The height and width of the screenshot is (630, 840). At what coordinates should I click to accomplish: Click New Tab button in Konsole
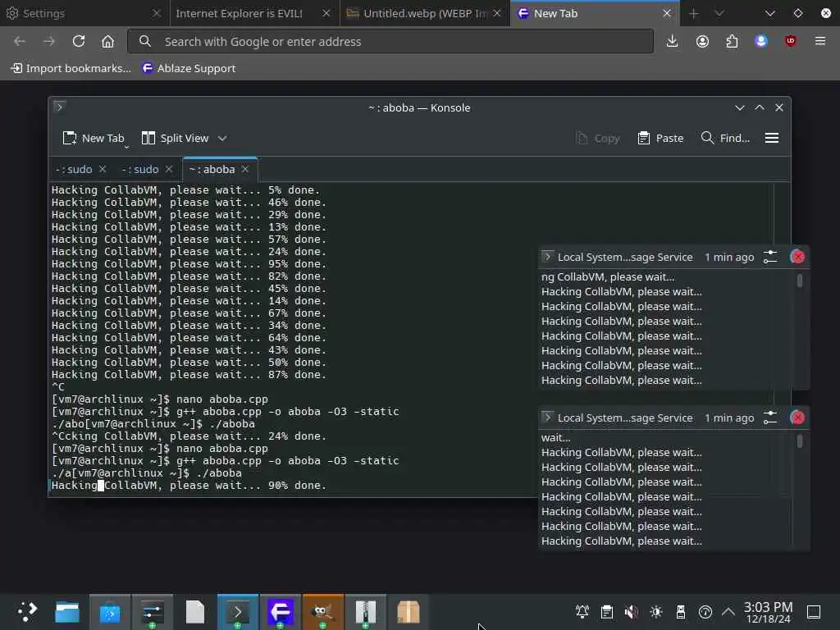click(94, 138)
